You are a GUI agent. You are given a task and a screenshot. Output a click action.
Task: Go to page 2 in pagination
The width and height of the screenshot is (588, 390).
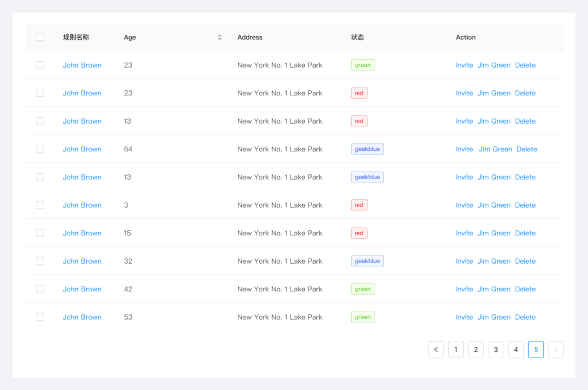pyautogui.click(x=476, y=350)
